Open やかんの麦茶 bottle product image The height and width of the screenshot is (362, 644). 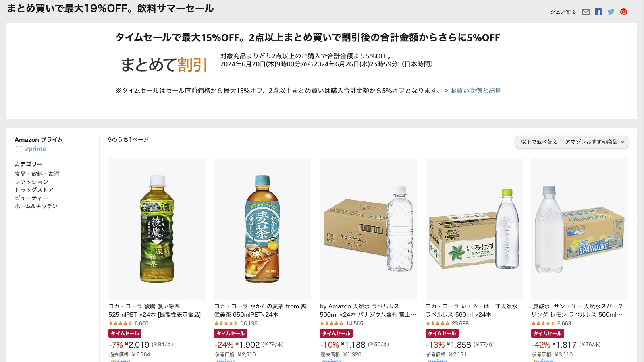tap(262, 229)
